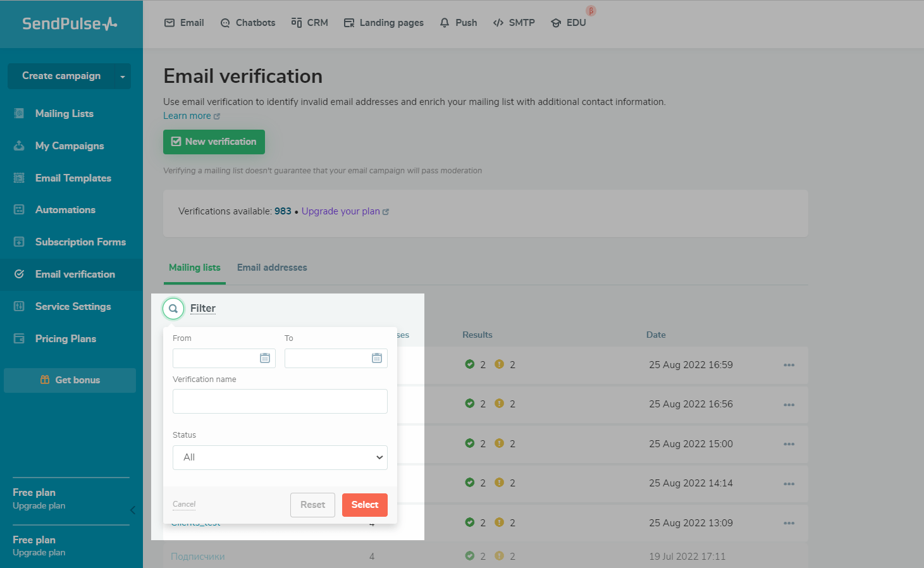Open the SMTP menu
The image size is (924, 568).
coord(514,23)
